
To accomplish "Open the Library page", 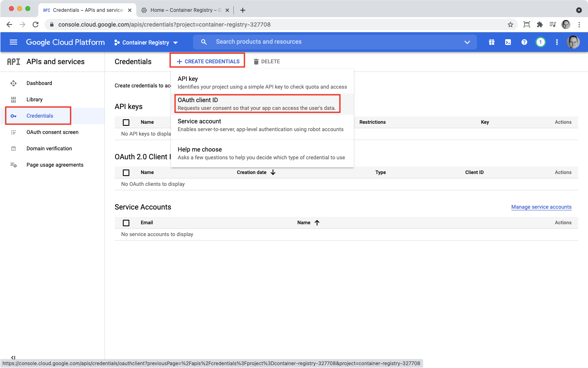I will [34, 100].
